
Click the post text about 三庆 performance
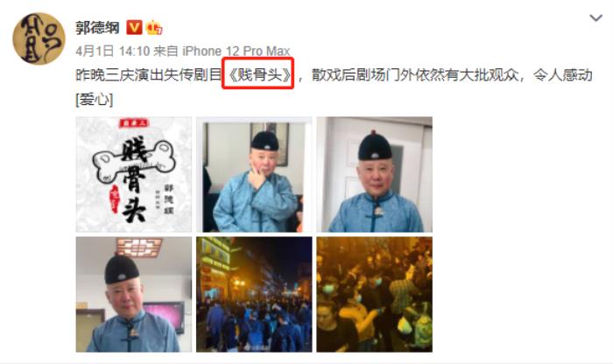pos(334,87)
